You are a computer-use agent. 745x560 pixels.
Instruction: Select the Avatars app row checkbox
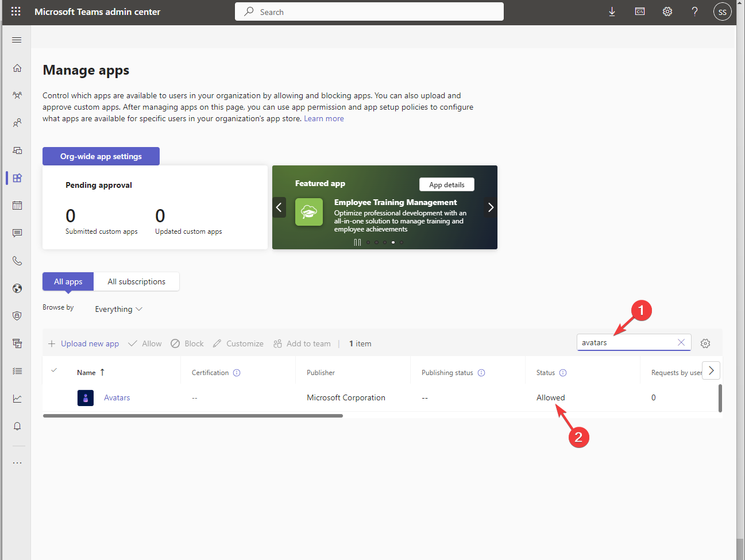point(53,397)
